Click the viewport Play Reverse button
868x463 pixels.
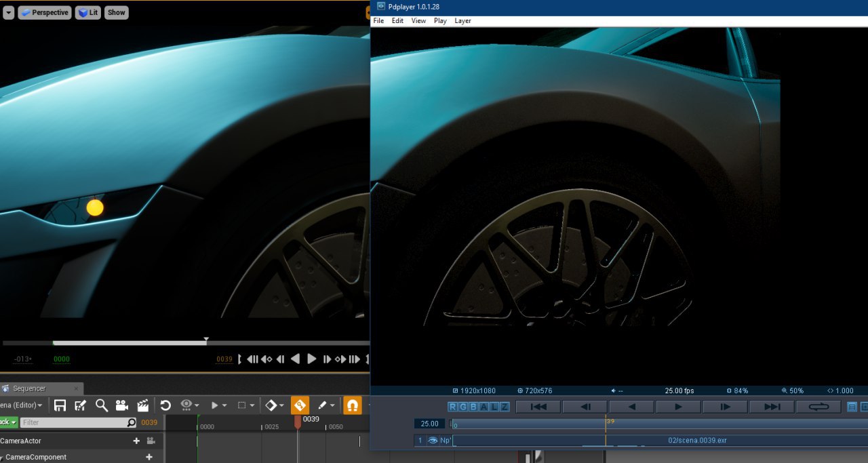[295, 359]
